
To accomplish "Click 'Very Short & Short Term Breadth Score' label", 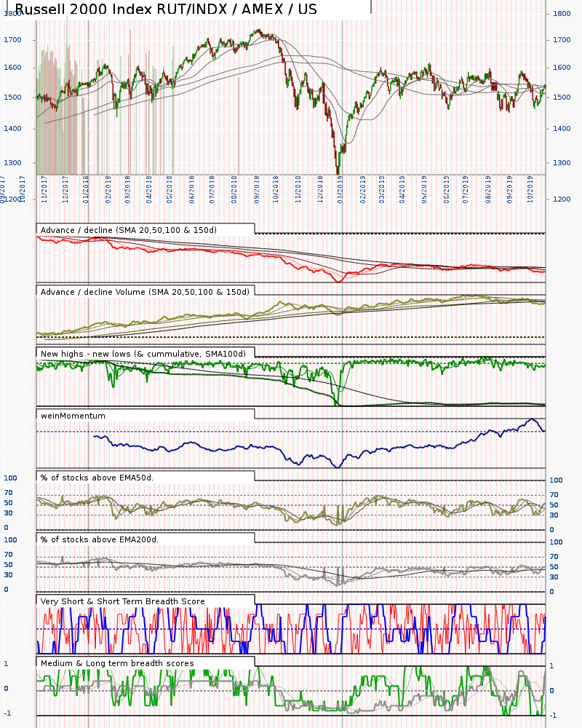I will (x=122, y=601).
